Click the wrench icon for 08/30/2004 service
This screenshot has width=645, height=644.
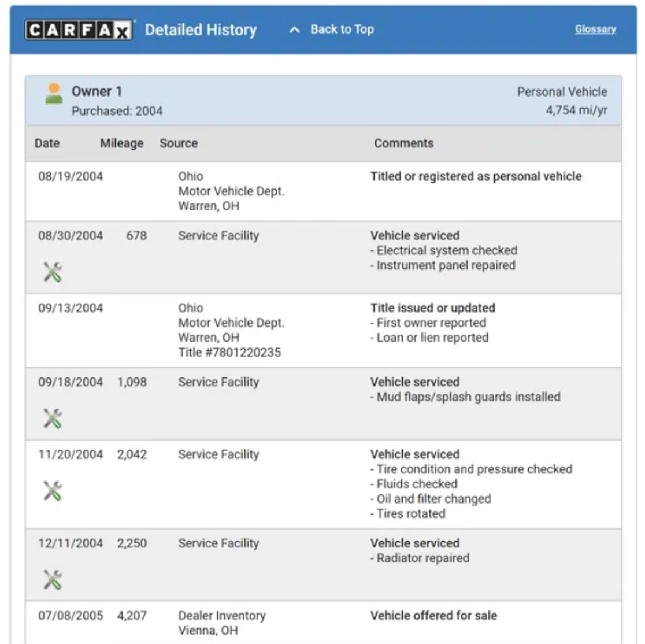click(53, 272)
